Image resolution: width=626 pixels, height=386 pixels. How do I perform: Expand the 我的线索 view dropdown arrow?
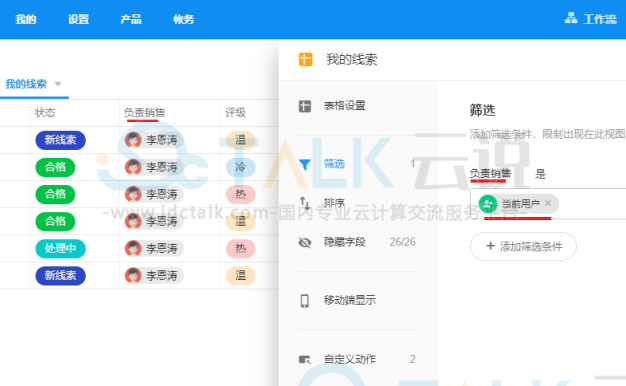(x=58, y=84)
